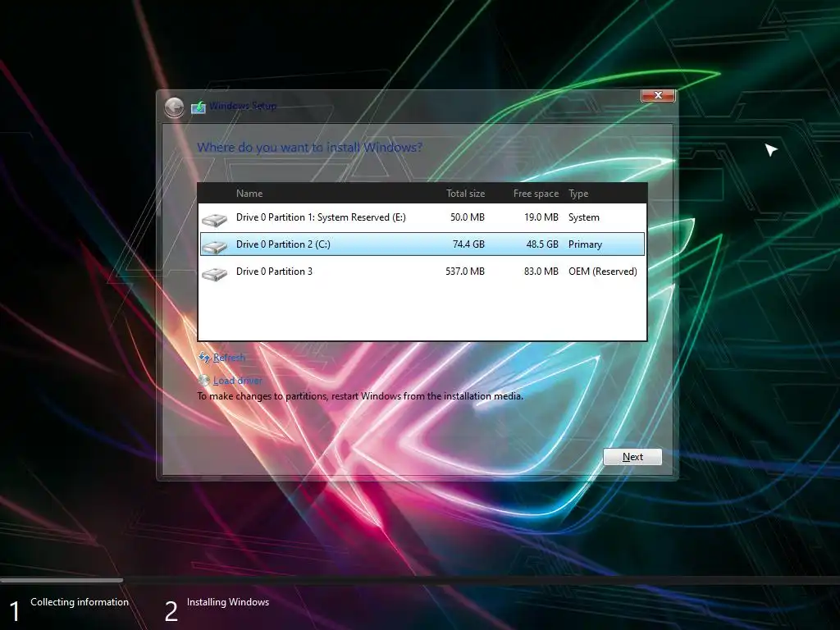Go back using the round back arrow
The image size is (840, 630).
[x=174, y=107]
